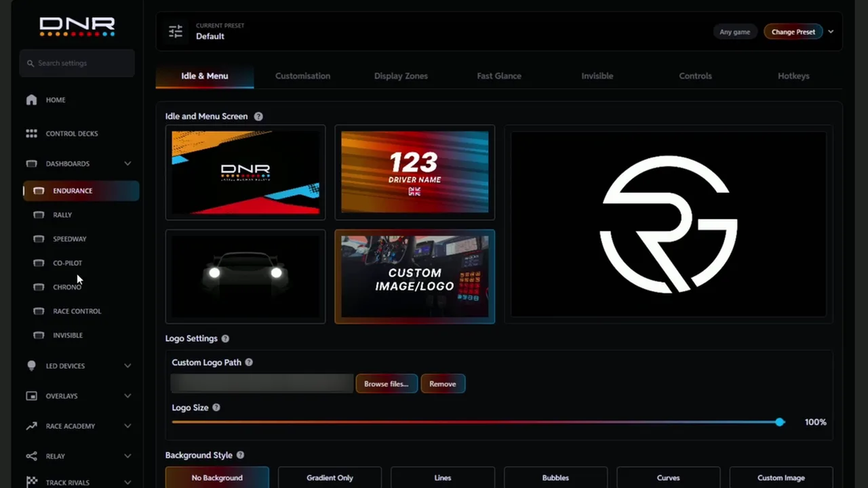The width and height of the screenshot is (868, 488).
Task: Select the Lines background style
Action: pos(443,477)
